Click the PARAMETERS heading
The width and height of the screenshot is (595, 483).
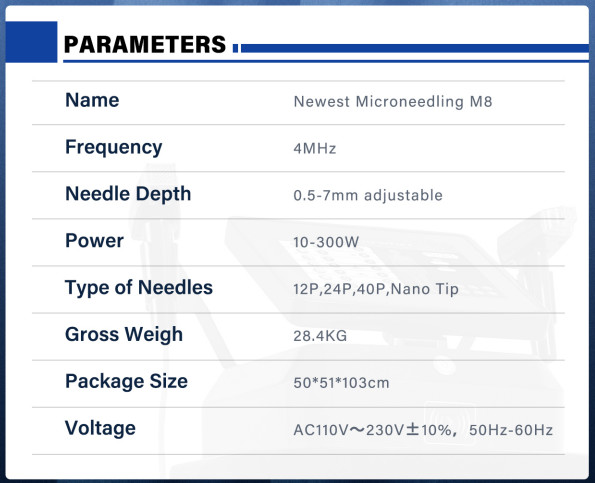(145, 44)
